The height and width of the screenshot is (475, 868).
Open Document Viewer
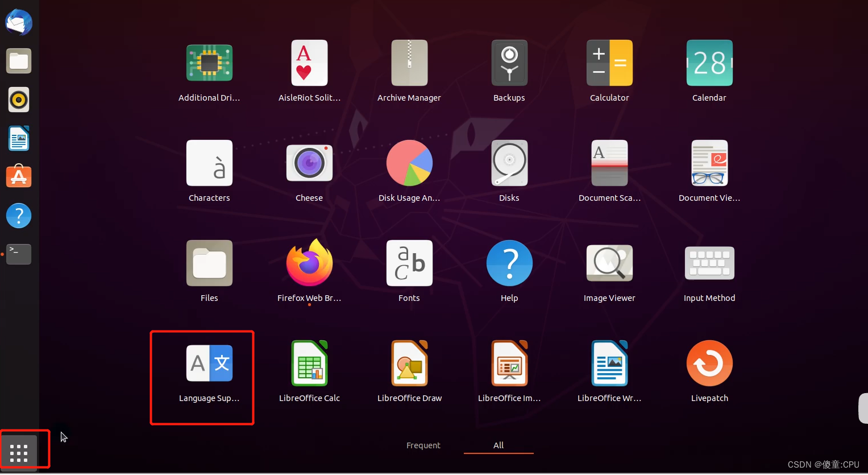709,163
